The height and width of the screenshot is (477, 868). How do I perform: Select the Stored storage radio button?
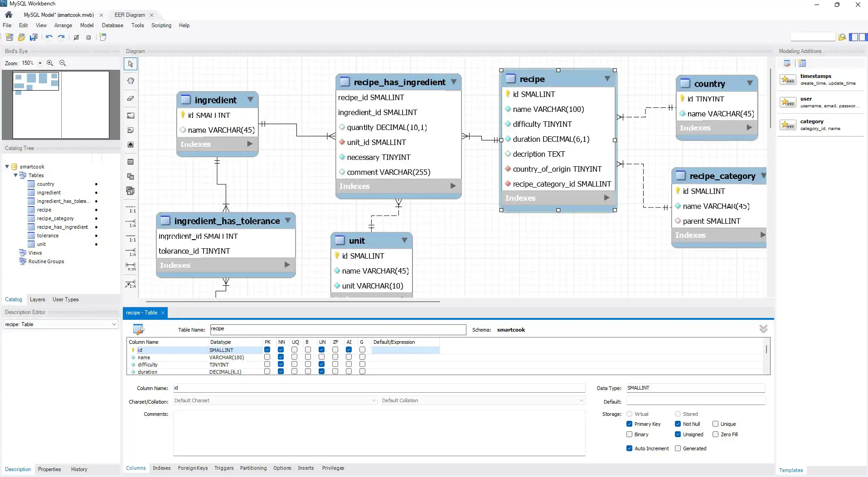[x=678, y=414]
